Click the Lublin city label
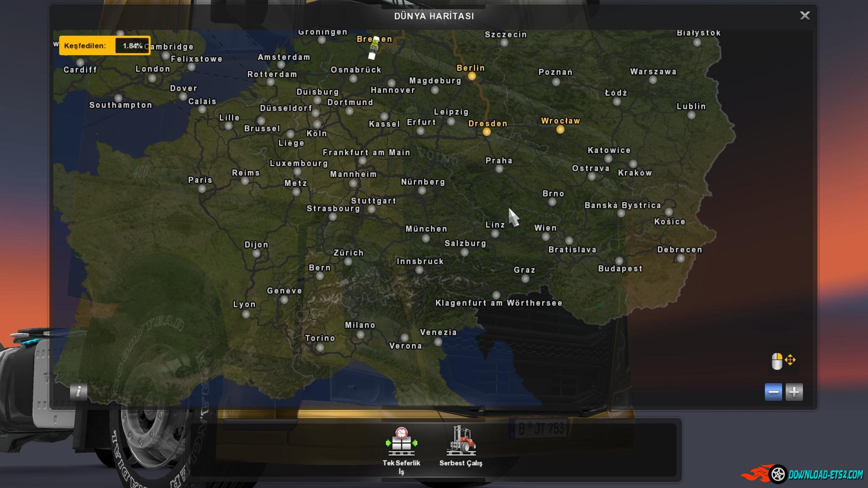Viewport: 868px width, 488px height. pyautogui.click(x=691, y=107)
